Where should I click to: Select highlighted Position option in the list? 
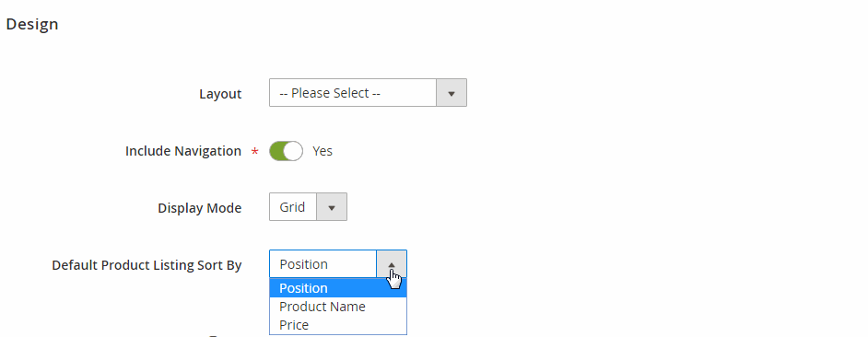(337, 288)
